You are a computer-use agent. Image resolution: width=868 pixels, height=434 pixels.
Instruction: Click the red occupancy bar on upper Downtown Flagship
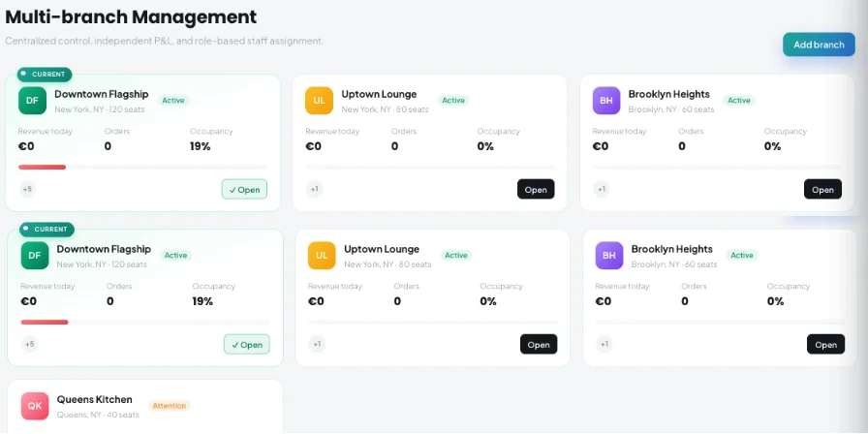click(x=42, y=167)
